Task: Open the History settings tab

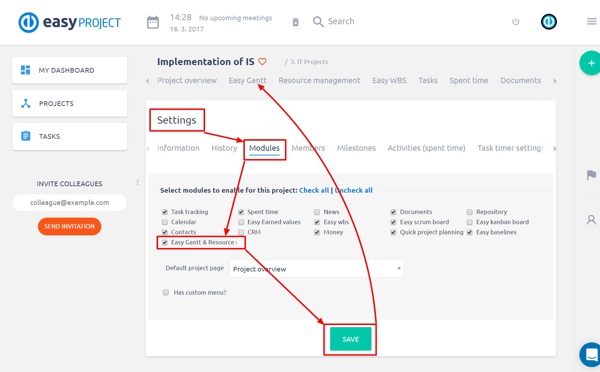Action: 224,148
